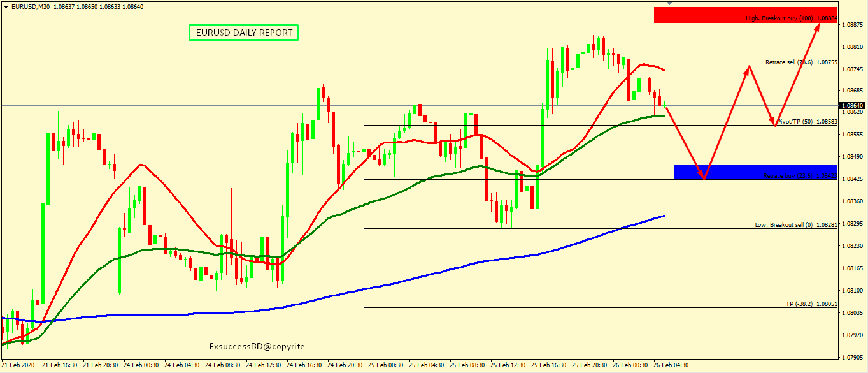Click the 1.08035 price on the scale
The width and height of the screenshot is (868, 373).
pyautogui.click(x=852, y=312)
